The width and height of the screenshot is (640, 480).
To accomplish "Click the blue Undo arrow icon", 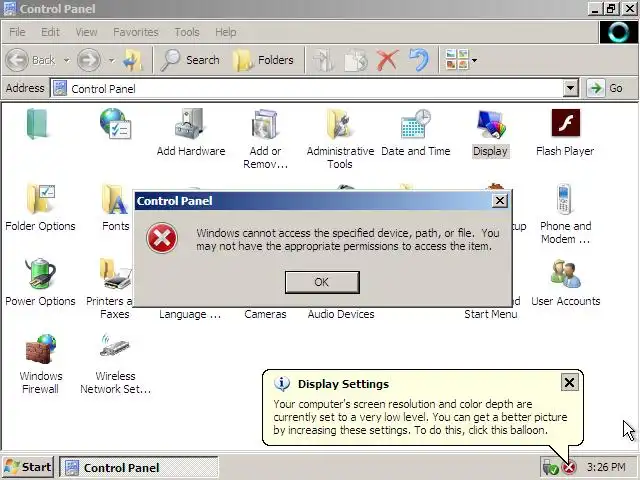I will pyautogui.click(x=419, y=60).
